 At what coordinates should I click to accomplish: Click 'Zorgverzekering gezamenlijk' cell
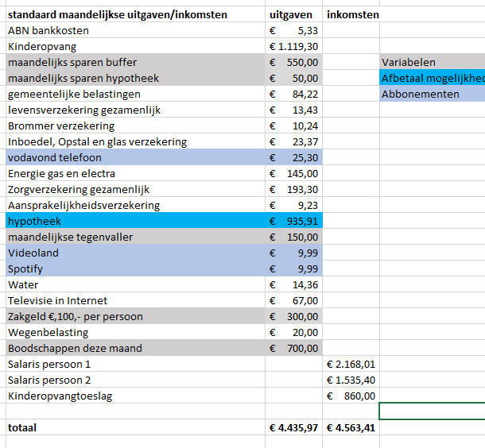coord(135,189)
